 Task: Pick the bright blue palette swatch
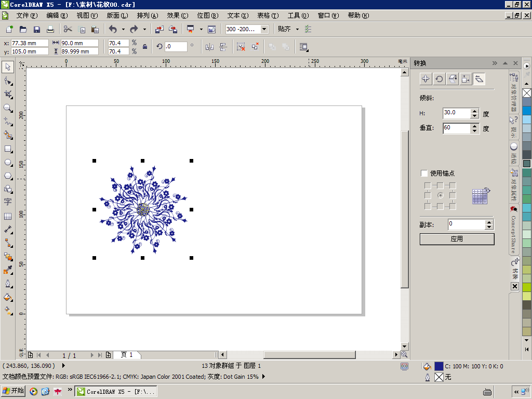click(527, 111)
